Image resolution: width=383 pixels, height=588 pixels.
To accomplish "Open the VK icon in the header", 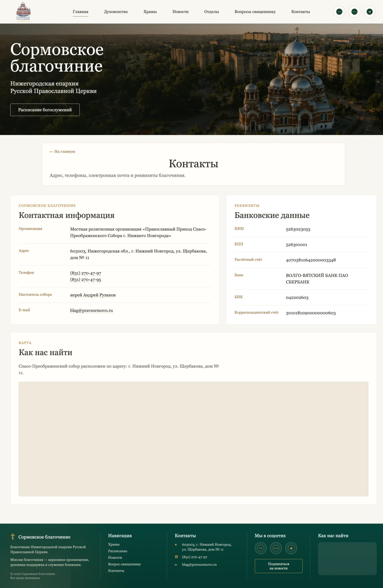I will click(339, 12).
